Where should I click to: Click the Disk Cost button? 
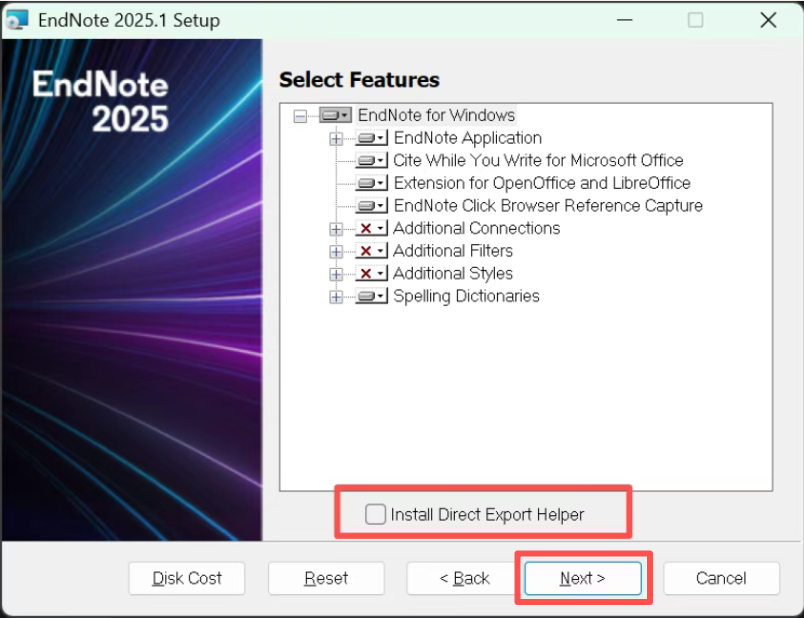(x=187, y=578)
